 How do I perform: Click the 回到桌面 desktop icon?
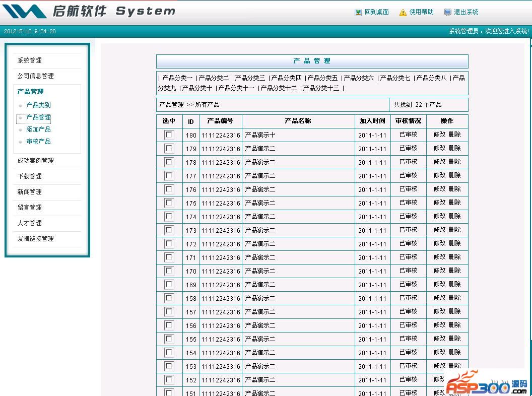pyautogui.click(x=358, y=13)
